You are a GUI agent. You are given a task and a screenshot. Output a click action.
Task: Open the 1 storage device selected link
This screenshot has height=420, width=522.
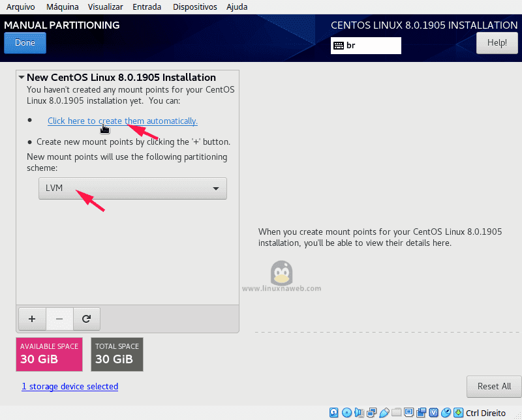click(70, 386)
